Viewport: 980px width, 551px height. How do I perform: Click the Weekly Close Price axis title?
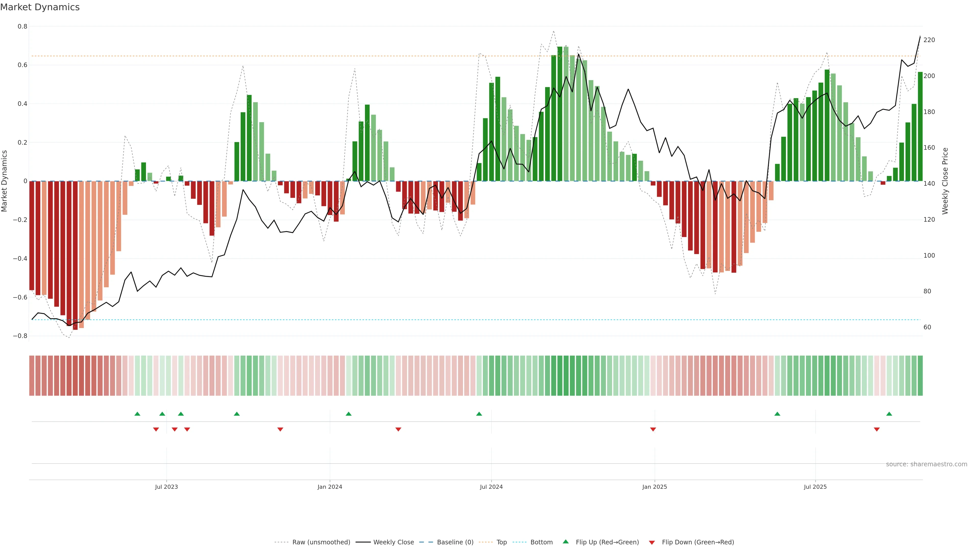tap(945, 181)
